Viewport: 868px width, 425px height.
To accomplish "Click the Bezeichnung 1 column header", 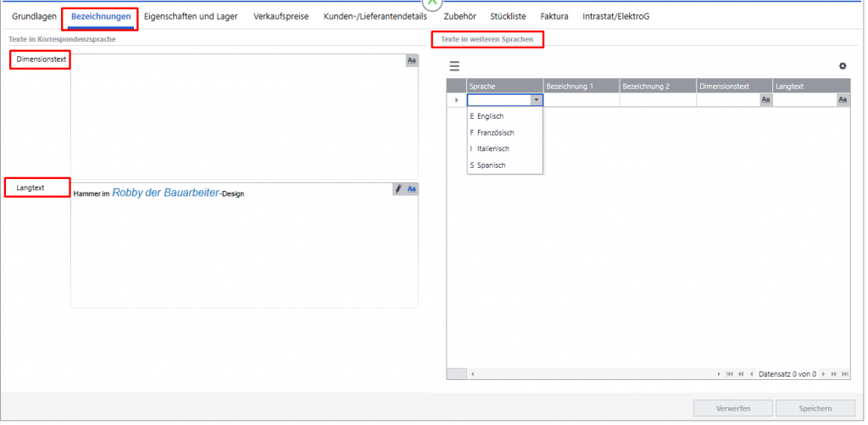I will pyautogui.click(x=581, y=86).
